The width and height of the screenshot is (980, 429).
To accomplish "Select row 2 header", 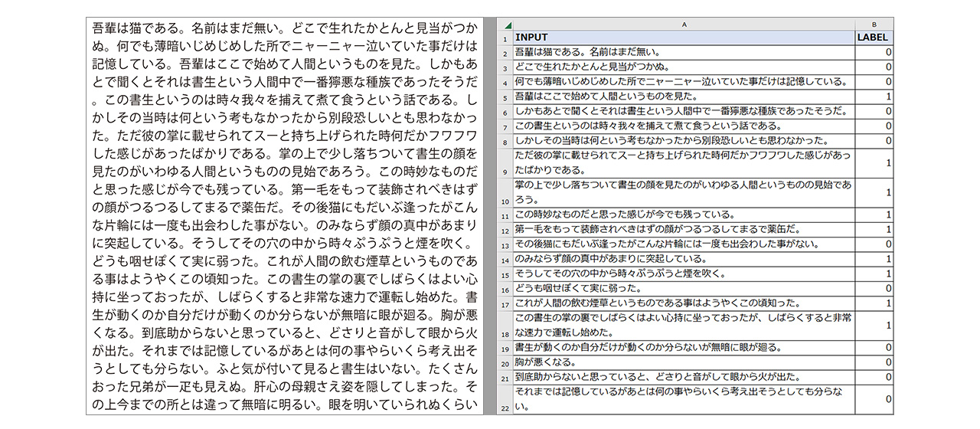I will pyautogui.click(x=505, y=53).
